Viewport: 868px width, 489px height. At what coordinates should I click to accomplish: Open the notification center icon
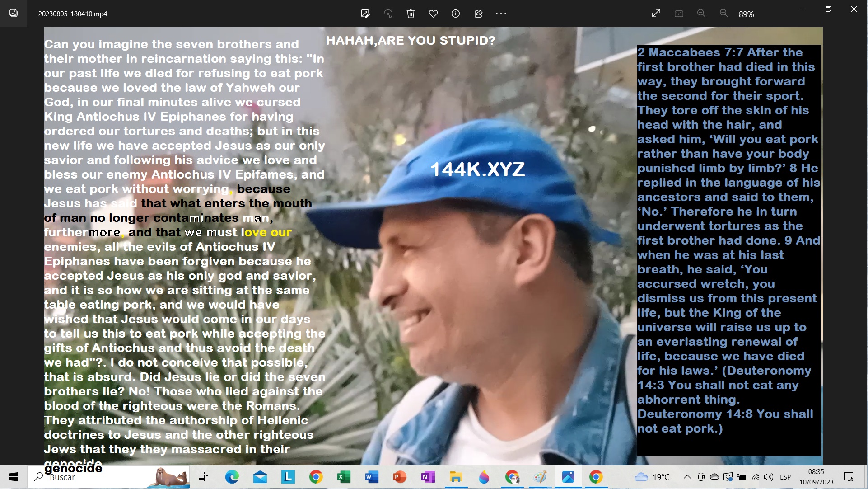849,477
